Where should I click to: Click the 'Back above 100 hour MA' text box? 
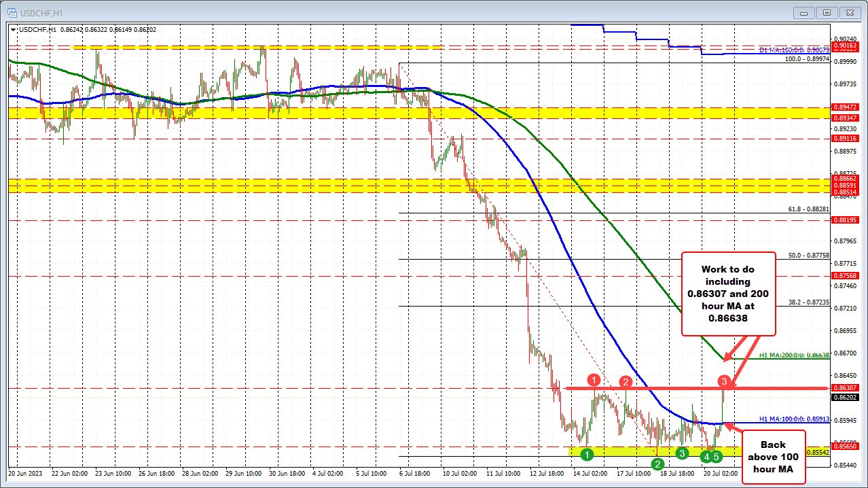(x=773, y=458)
